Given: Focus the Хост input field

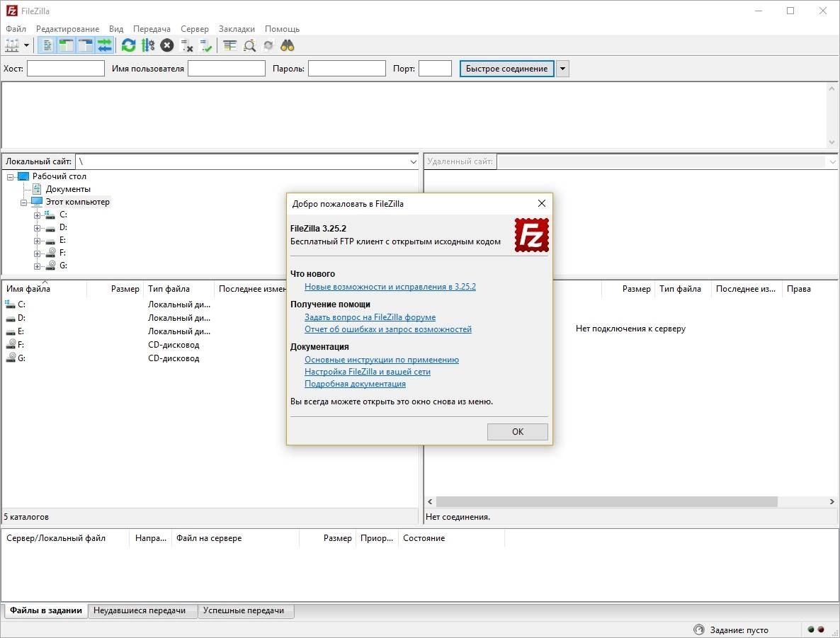Looking at the screenshot, I should point(65,69).
